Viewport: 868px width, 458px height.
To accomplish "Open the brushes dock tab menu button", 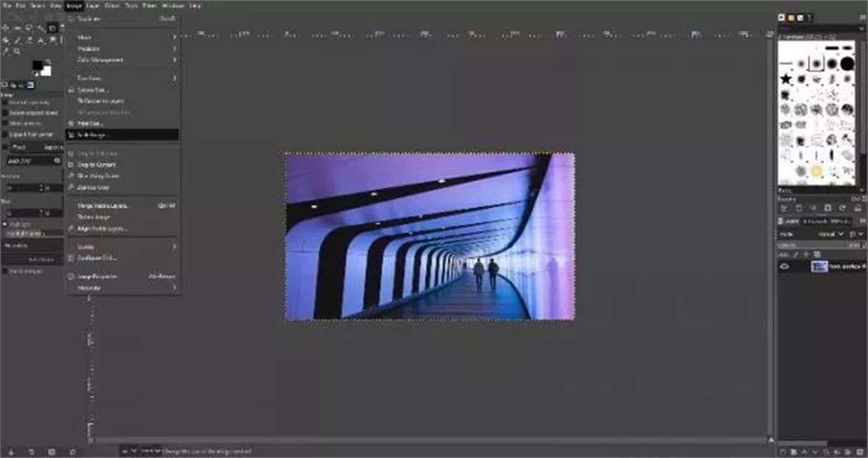I will tap(861, 18).
